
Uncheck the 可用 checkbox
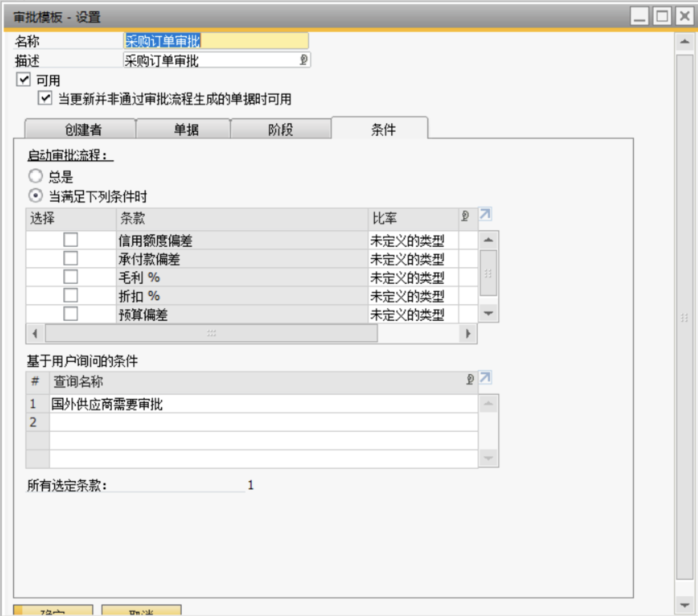23,79
